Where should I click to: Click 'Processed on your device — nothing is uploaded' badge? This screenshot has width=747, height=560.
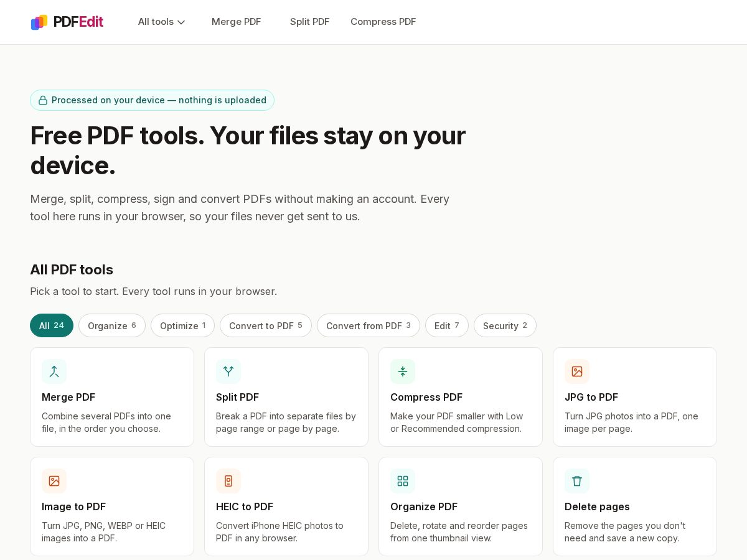tap(152, 100)
